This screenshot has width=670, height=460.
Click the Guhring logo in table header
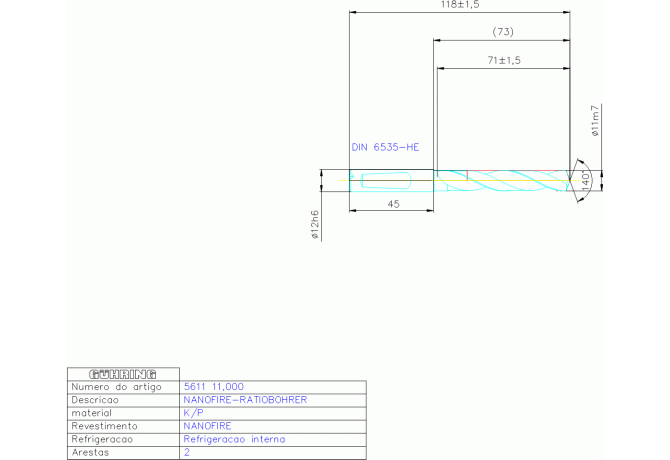click(x=122, y=373)
